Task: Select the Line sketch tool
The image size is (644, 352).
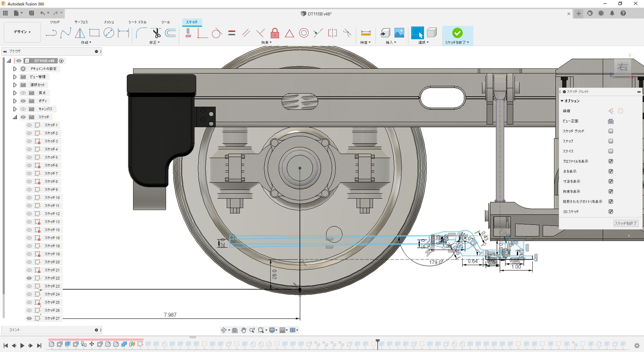Action: 51,33
